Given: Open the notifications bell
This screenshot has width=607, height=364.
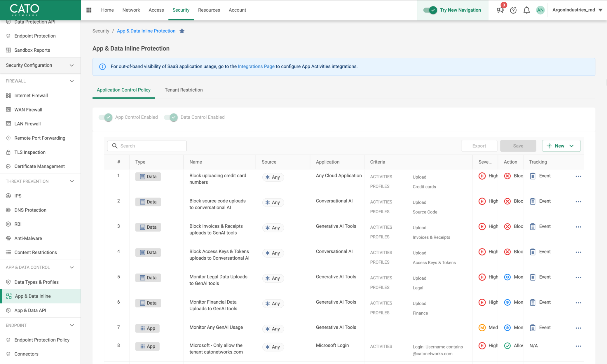Looking at the screenshot, I should click(527, 10).
